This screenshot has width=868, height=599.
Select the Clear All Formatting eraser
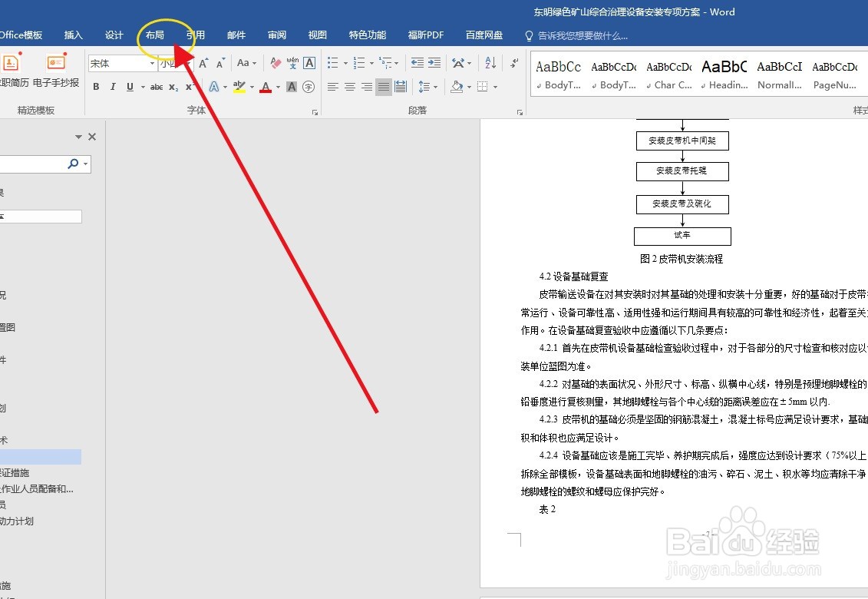click(275, 61)
